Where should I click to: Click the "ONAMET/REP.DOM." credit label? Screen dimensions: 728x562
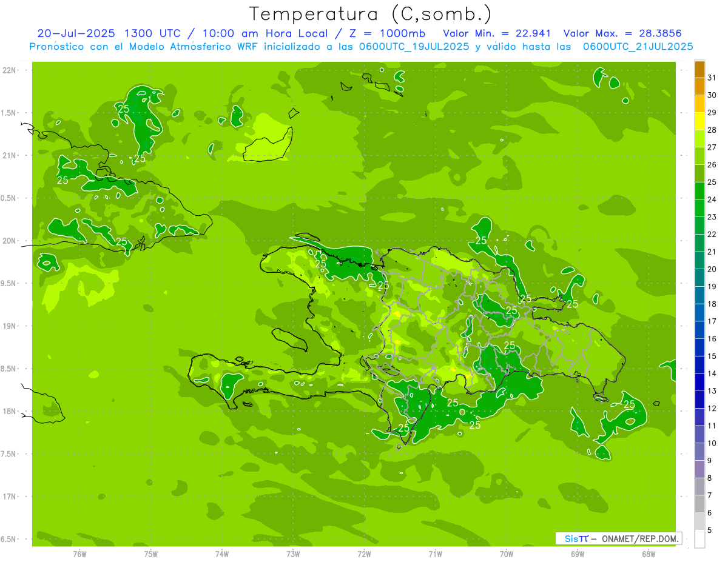[639, 538]
